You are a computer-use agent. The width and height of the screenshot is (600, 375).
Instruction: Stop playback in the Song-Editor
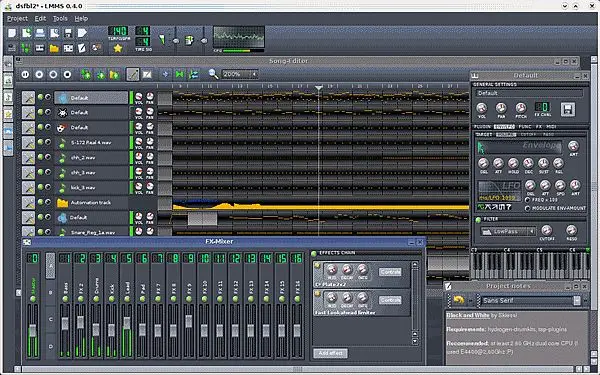click(67, 75)
